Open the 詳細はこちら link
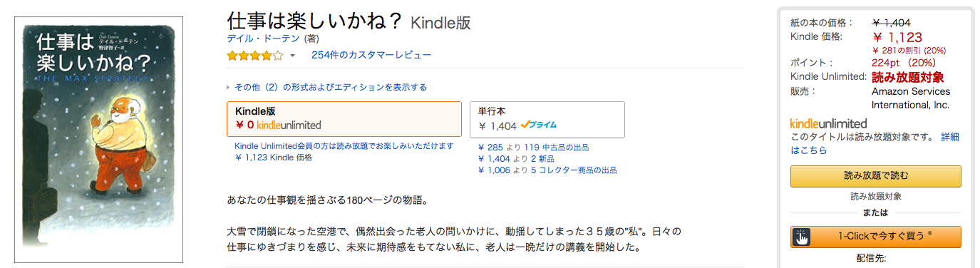The image size is (980, 268). click(875, 143)
